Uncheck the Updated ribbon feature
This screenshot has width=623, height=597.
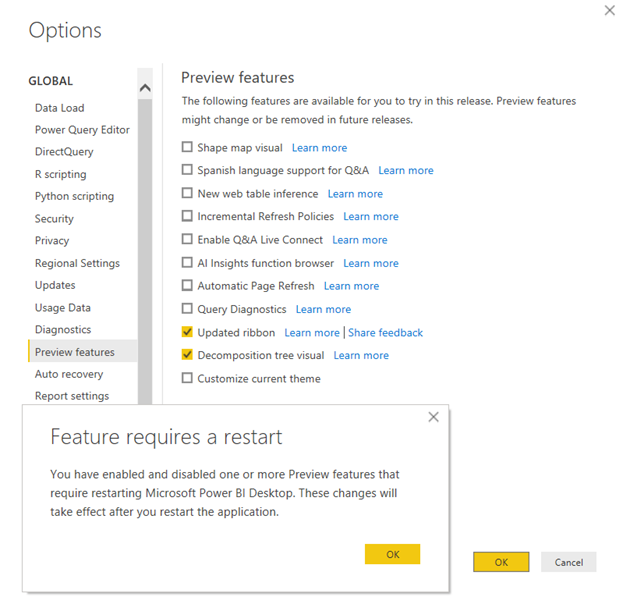(x=187, y=332)
